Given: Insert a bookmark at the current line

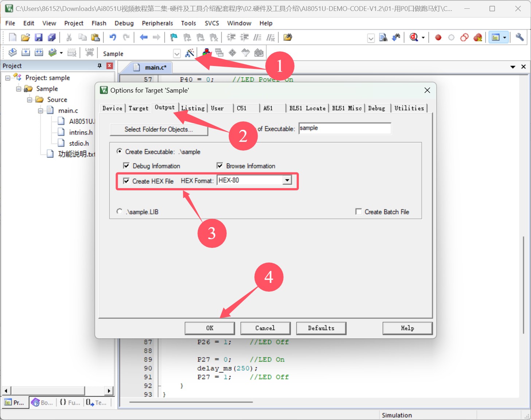Looking at the screenshot, I should [174, 37].
